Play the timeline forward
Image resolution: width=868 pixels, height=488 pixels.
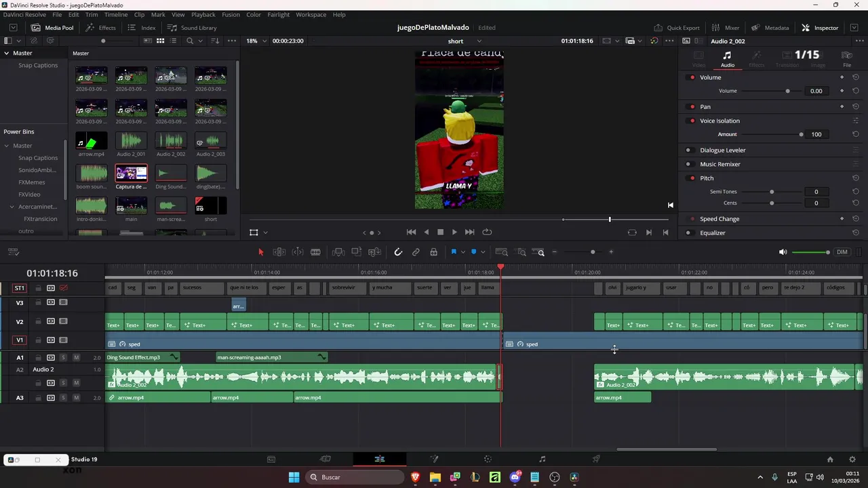454,232
